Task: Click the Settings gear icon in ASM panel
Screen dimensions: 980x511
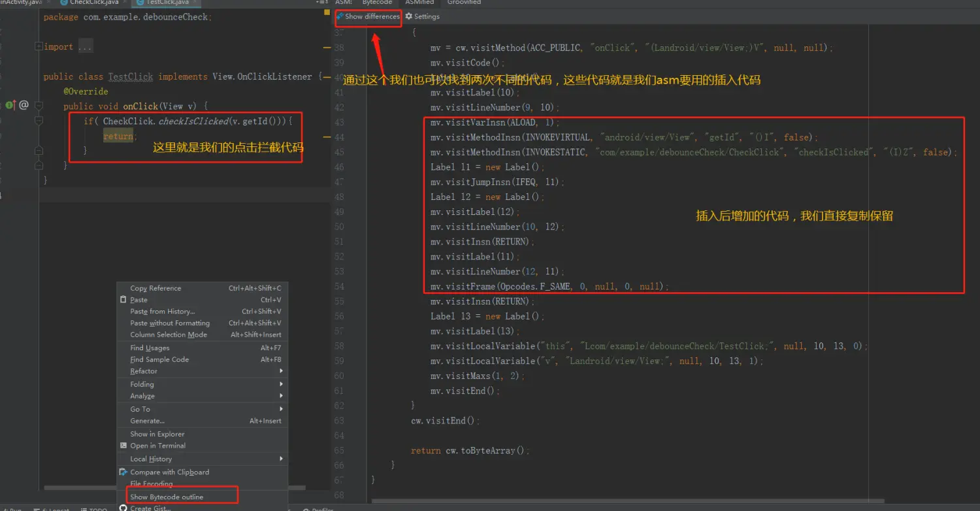Action: [409, 16]
